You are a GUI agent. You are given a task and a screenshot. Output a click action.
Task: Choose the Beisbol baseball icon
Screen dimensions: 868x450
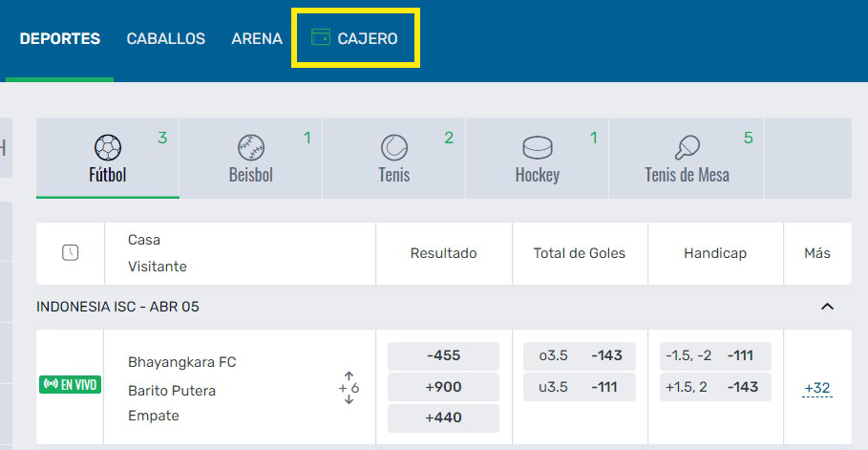[x=251, y=147]
